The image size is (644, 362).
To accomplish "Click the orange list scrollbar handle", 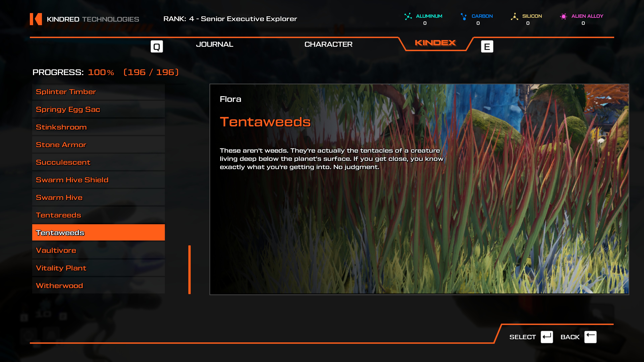I will coord(190,269).
